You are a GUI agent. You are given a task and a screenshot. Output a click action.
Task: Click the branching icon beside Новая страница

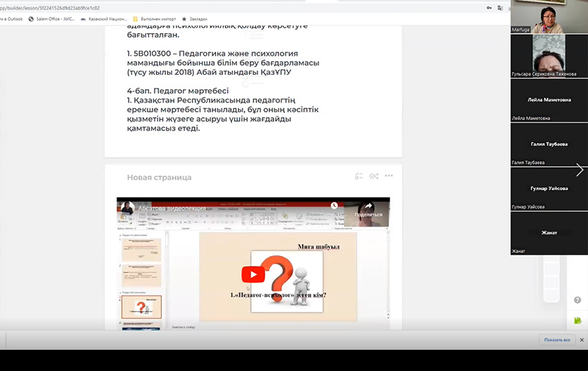373,177
